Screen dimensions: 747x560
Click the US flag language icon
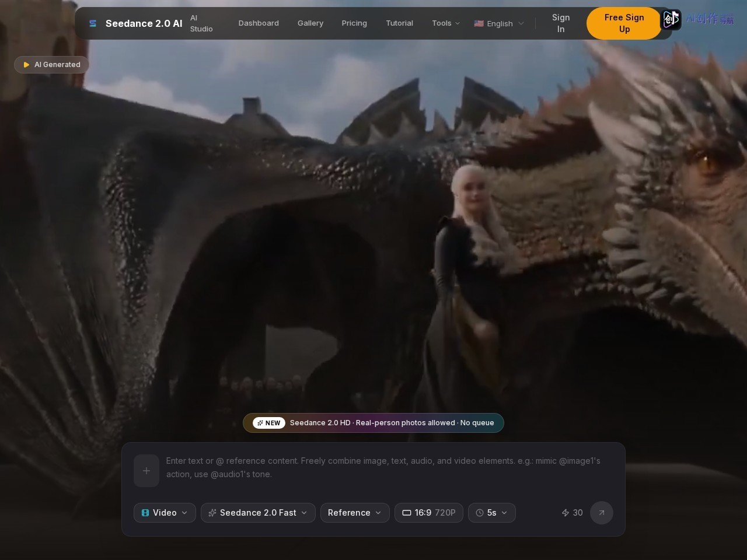click(479, 23)
